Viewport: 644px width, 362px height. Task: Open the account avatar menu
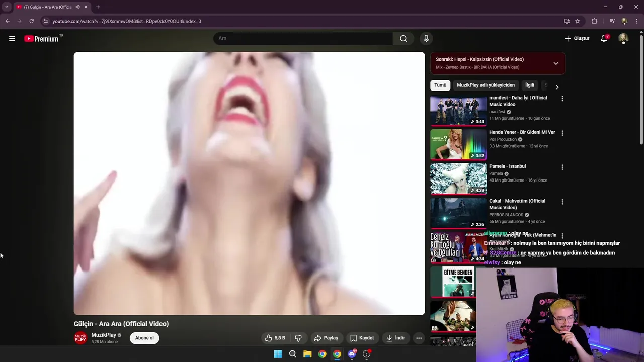pyautogui.click(x=623, y=38)
